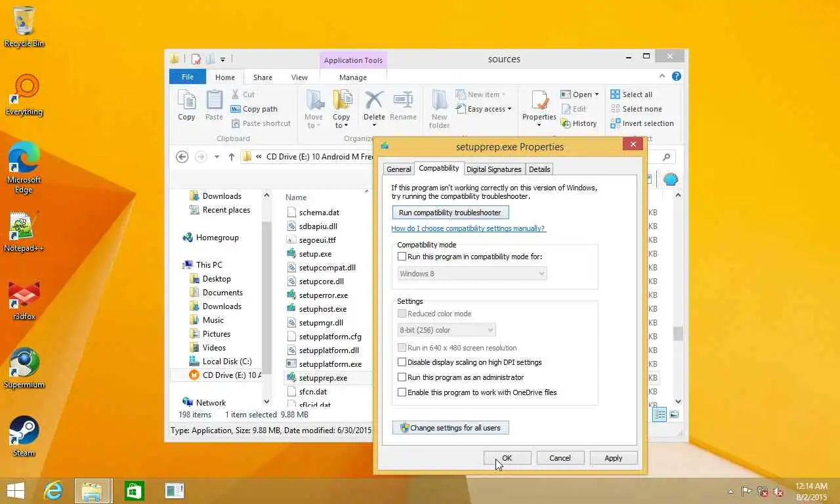Viewport: 840px width, 504px height.
Task: Open the Recycle Bin desktop icon
Action: click(24, 26)
